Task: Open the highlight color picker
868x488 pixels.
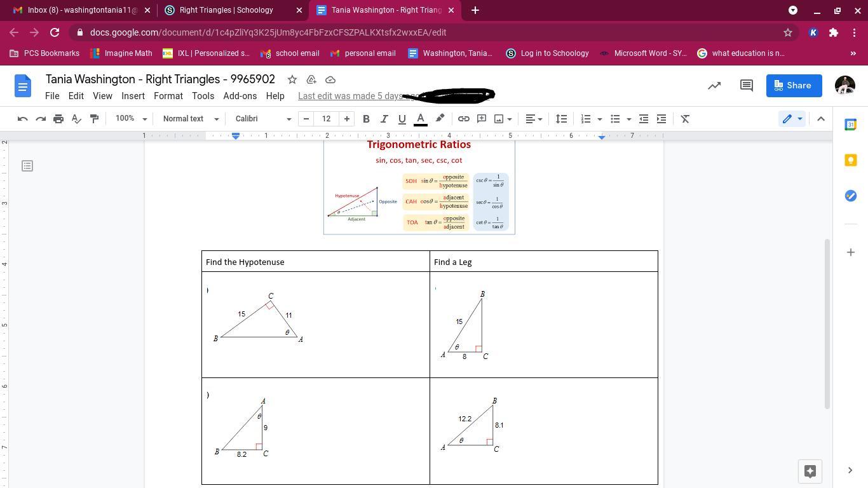Action: [x=440, y=119]
